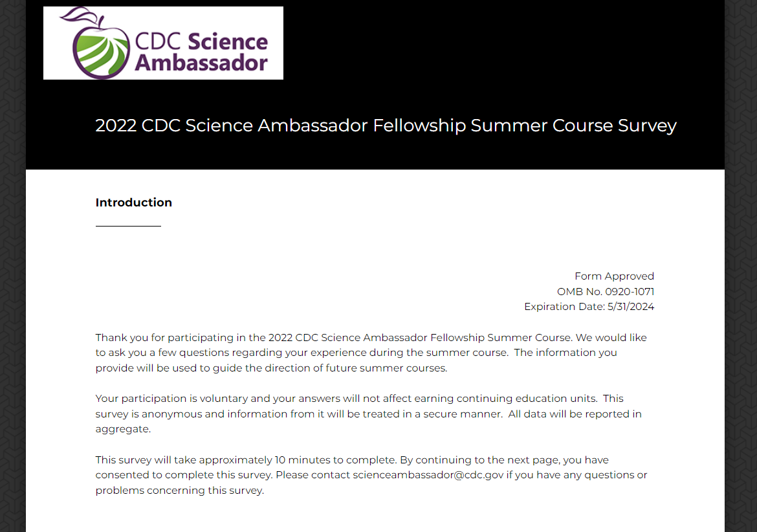Click the patterned right page margin
Image resolution: width=757 pixels, height=532 pixels.
tap(741, 259)
